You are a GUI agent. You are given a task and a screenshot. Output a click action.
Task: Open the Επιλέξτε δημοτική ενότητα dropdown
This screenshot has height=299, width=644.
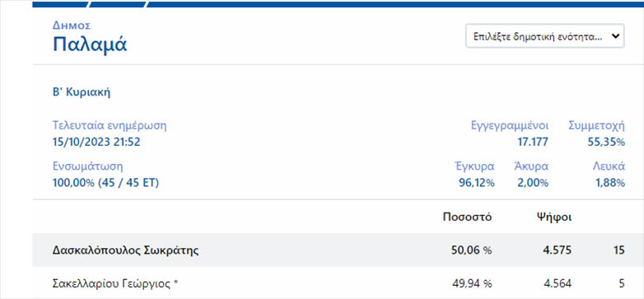[x=544, y=36]
